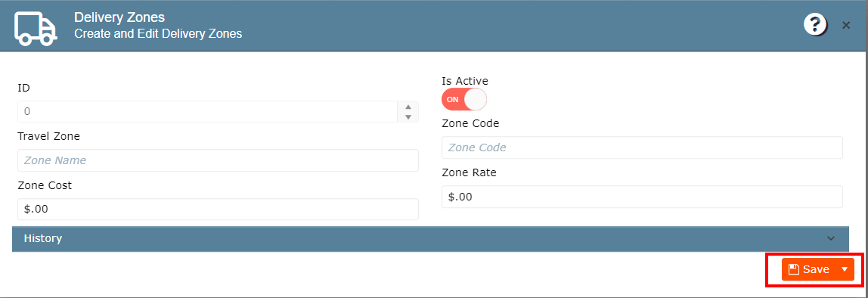Click the floppy disk Save icon
Viewport: 868px width, 298px height.
click(794, 269)
